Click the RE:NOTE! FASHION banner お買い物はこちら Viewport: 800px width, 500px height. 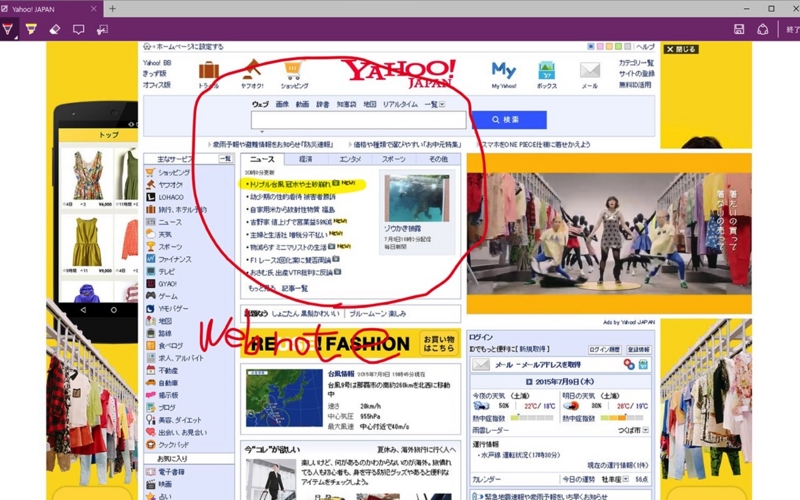point(439,343)
